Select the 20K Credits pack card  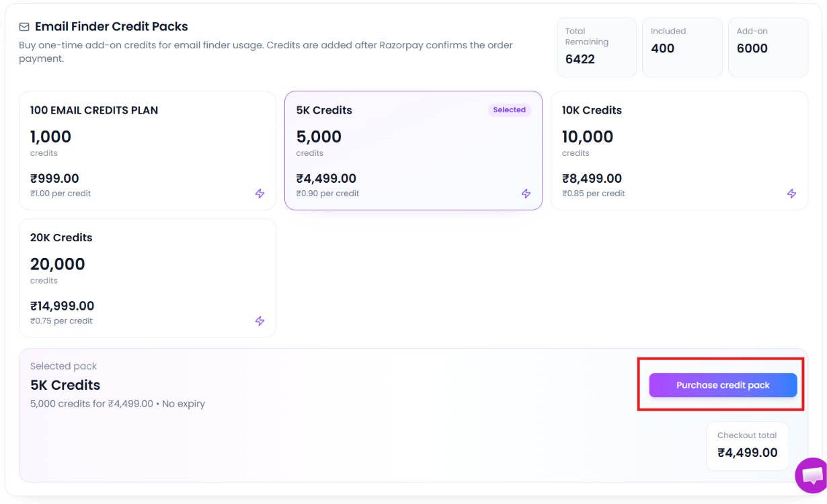(147, 278)
